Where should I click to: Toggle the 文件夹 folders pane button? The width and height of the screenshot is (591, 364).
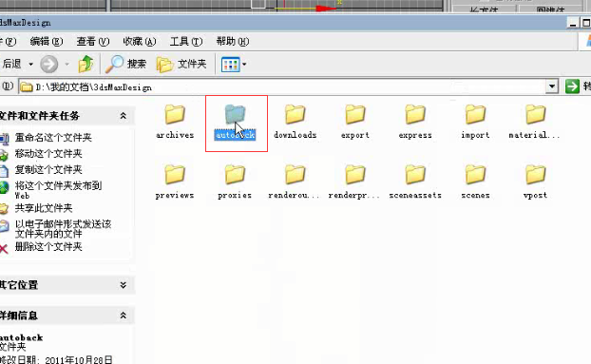[x=181, y=64]
